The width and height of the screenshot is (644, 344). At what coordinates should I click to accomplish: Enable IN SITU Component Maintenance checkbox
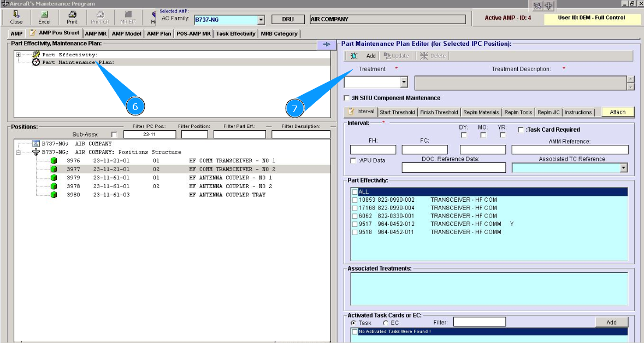(x=347, y=98)
